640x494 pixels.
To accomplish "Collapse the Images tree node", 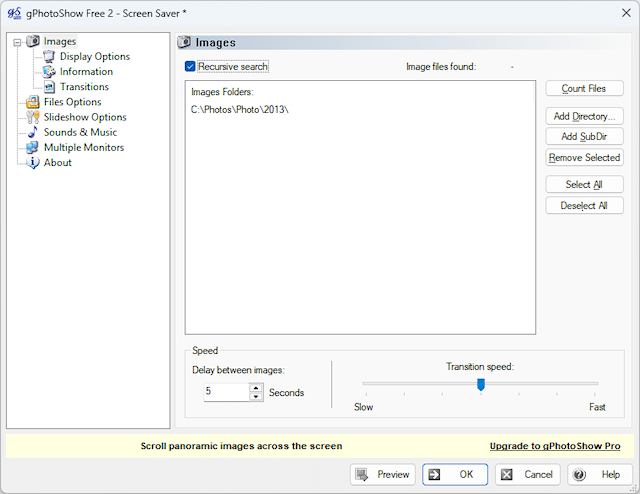I will click(17, 42).
